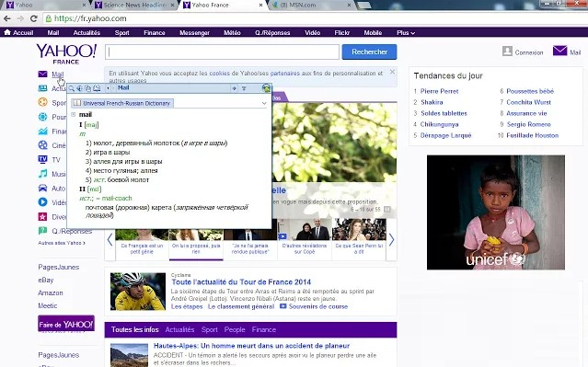The image size is (588, 367).
Task: Click the Faire de YAHOO! button
Action: 66,324
